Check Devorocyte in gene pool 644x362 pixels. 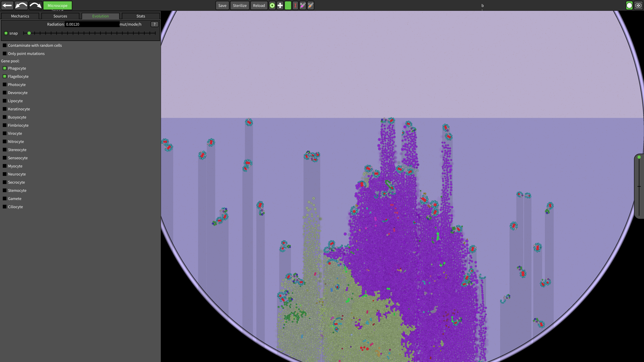pyautogui.click(x=5, y=93)
